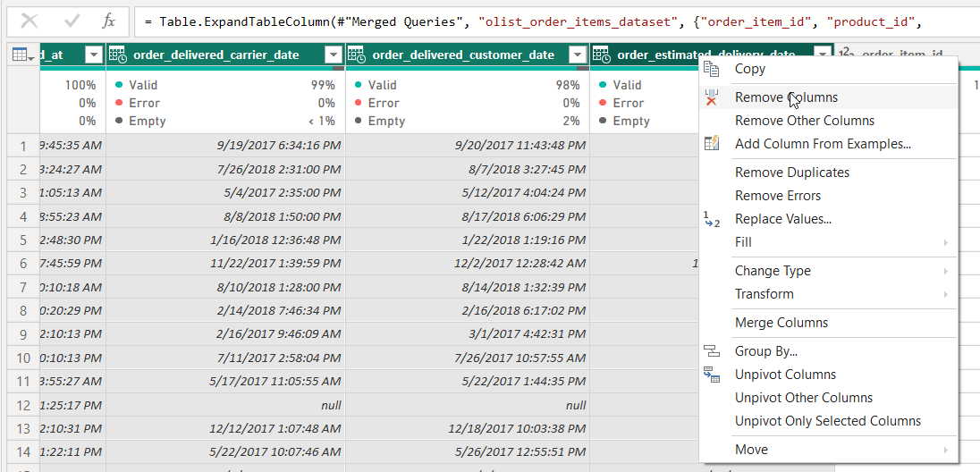Viewport: 980px width, 472px height.
Task: Click the datetime type icon of order_estimated_delivery_date
Action: [x=601, y=55]
